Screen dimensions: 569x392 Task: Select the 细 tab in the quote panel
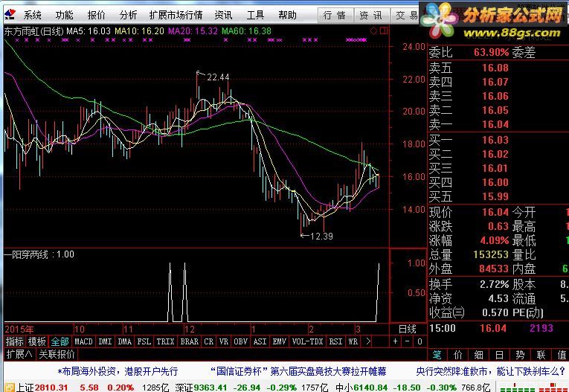479,355
